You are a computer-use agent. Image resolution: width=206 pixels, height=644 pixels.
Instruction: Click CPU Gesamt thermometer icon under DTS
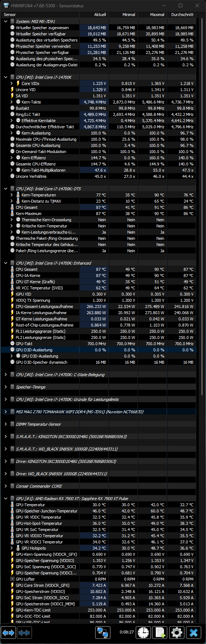pos(12,207)
